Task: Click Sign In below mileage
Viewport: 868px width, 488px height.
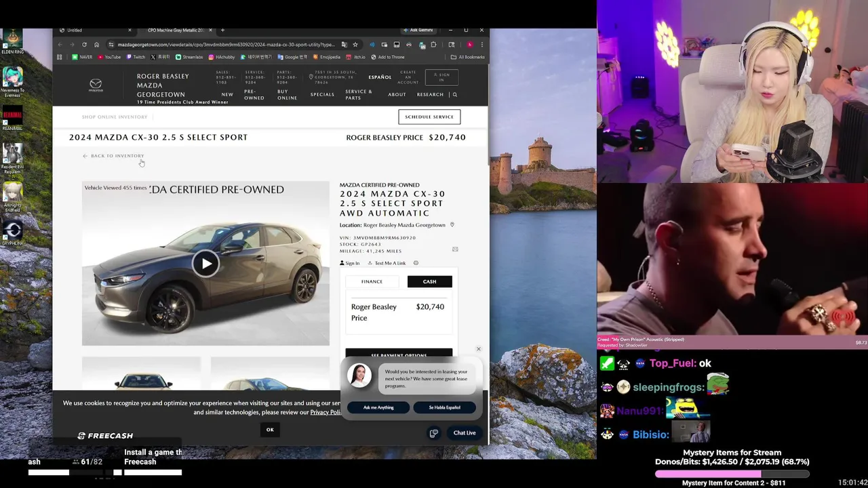Action: pos(350,263)
